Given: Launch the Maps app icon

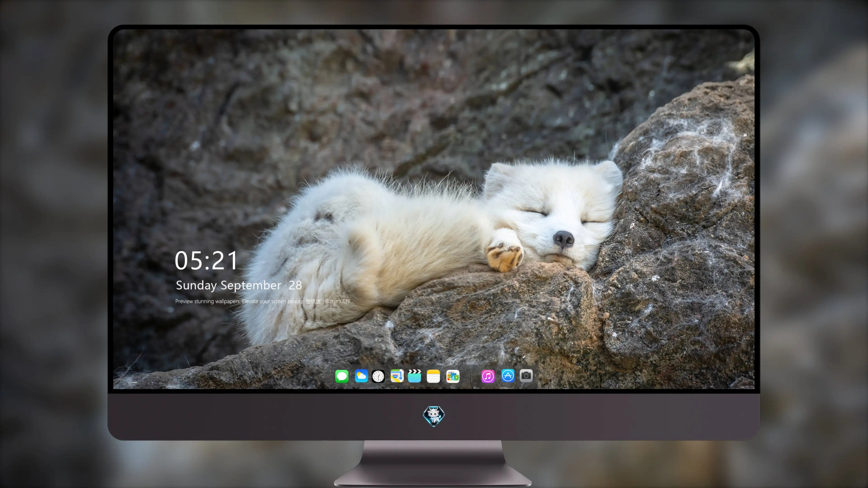Looking at the screenshot, I should tap(397, 376).
